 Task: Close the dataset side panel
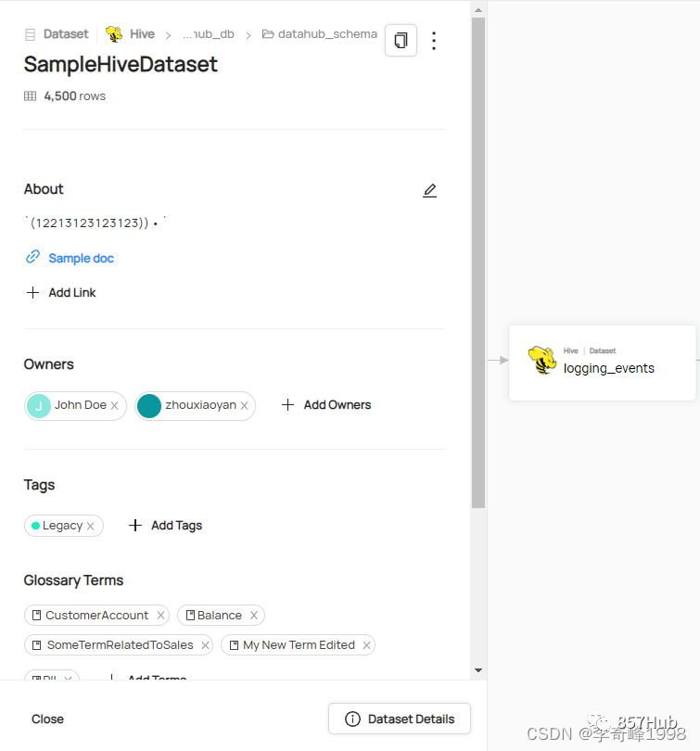click(47, 719)
